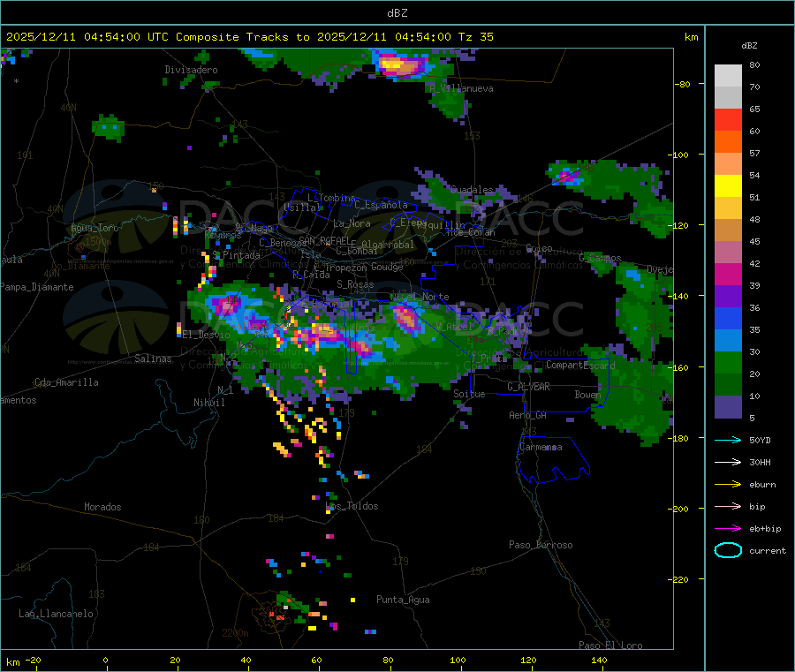The width and height of the screenshot is (795, 672).
Task: Pick the yellow 51 dBZ color swatch
Action: coord(728,186)
